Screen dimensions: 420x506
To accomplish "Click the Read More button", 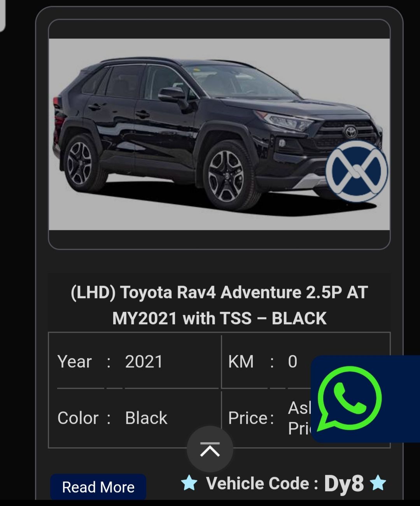I will click(98, 487).
